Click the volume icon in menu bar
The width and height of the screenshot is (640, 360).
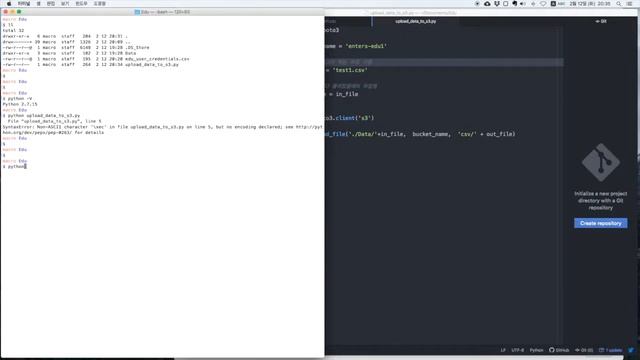(x=522, y=4)
